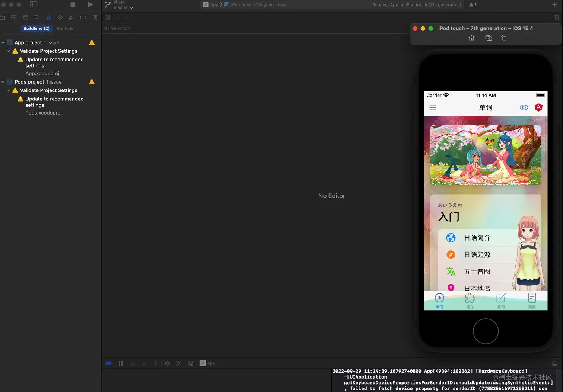Screen dimensions: 563x392
Task: Open the breakpoint navigator
Action: pyautogui.click(x=83, y=17)
